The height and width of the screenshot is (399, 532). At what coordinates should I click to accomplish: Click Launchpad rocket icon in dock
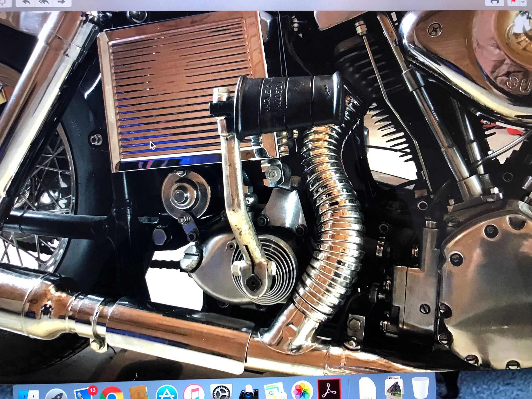[56, 394]
